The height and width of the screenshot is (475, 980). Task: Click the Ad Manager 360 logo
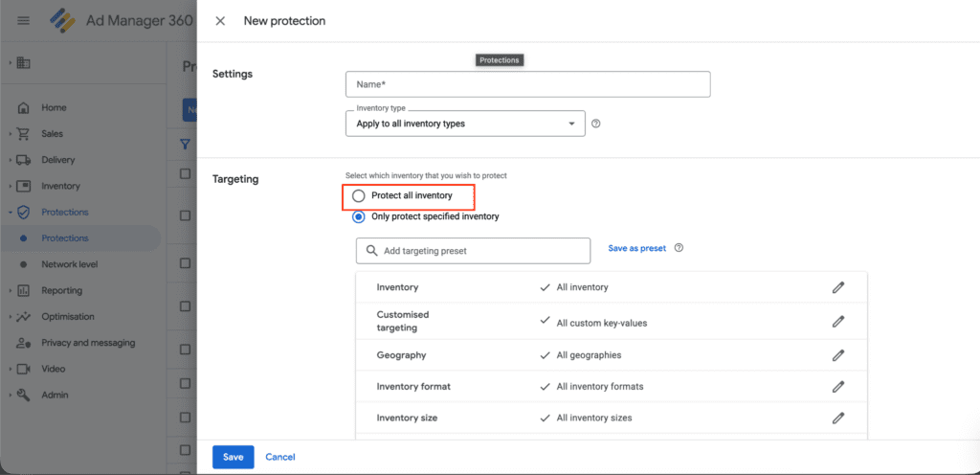click(62, 21)
